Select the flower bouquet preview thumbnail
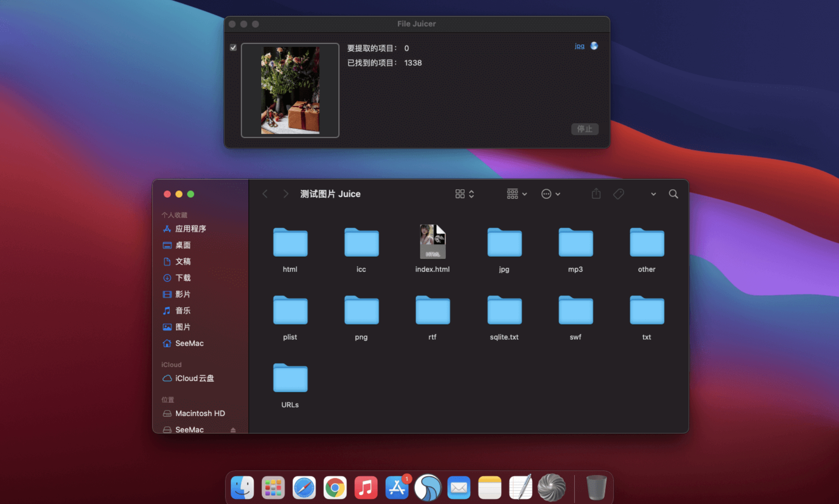Image resolution: width=839 pixels, height=504 pixels. [290, 90]
